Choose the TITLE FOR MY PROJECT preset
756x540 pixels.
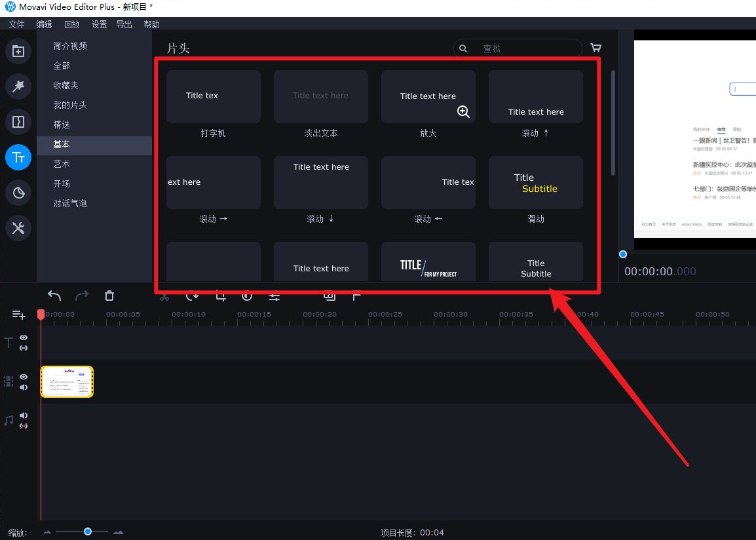[428, 261]
